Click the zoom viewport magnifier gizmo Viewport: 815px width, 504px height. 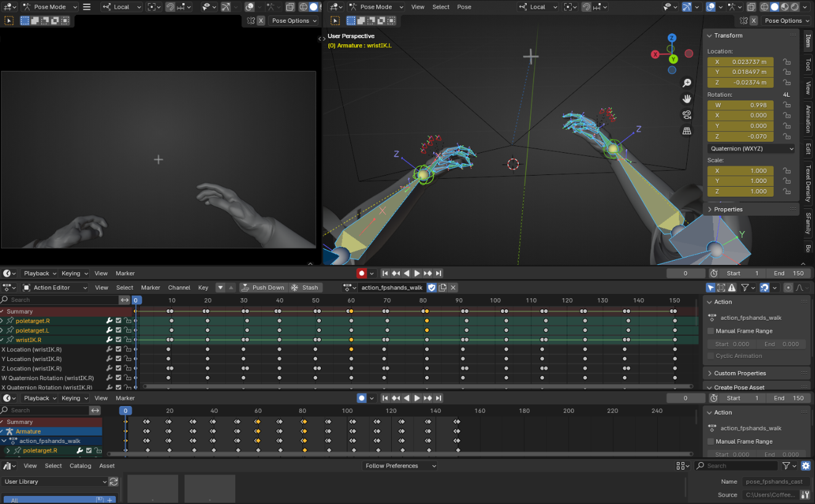687,83
